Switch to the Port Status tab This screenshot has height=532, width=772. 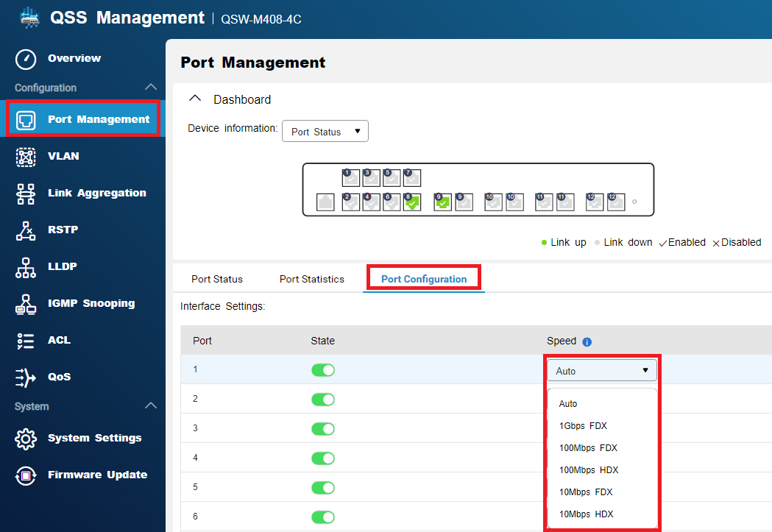click(x=216, y=279)
